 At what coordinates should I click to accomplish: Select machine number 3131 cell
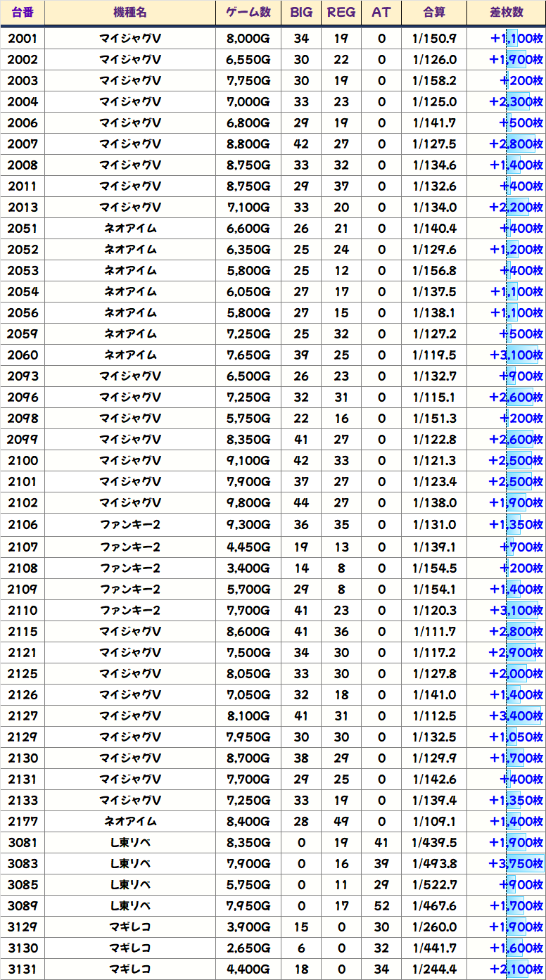(23, 969)
